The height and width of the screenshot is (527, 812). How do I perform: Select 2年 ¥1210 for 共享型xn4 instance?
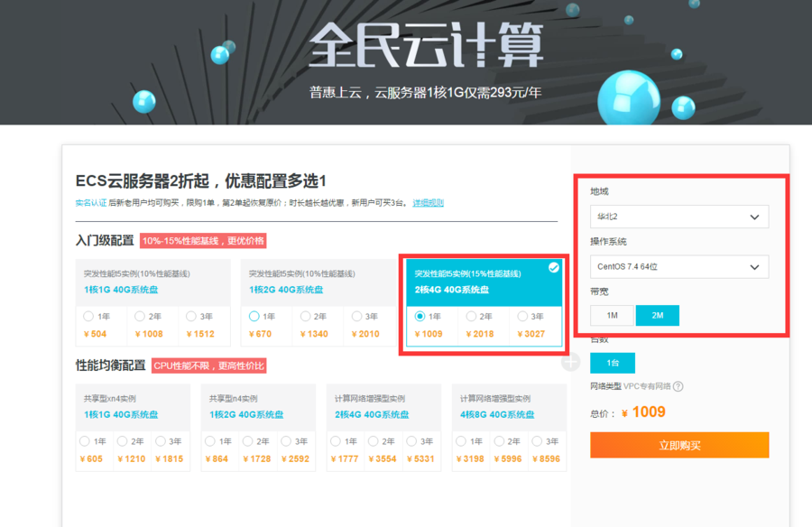[x=122, y=441]
